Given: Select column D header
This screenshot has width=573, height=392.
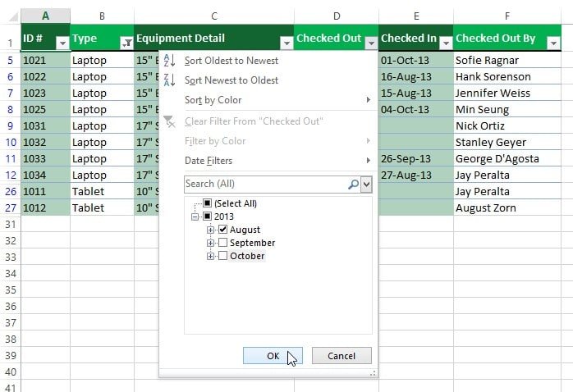Looking at the screenshot, I should [337, 16].
